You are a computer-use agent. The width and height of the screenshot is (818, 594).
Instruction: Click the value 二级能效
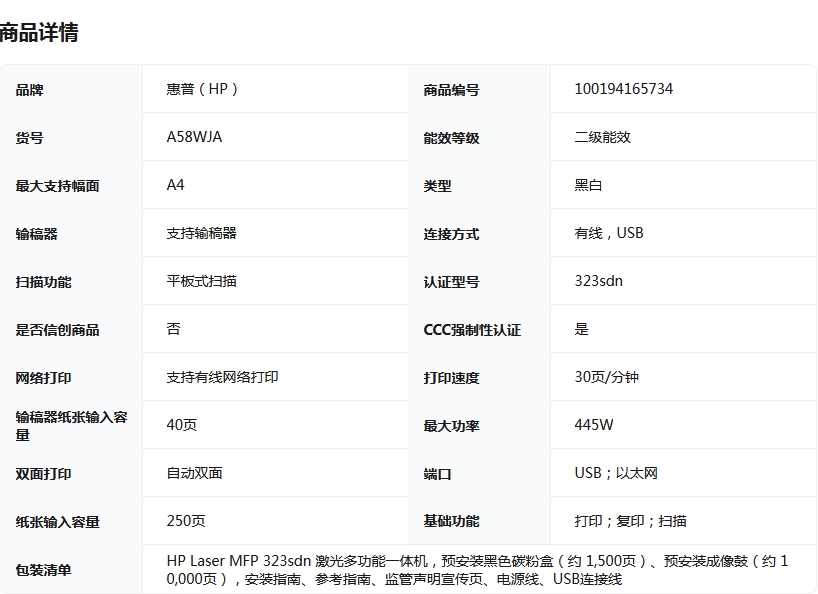pyautogui.click(x=603, y=137)
